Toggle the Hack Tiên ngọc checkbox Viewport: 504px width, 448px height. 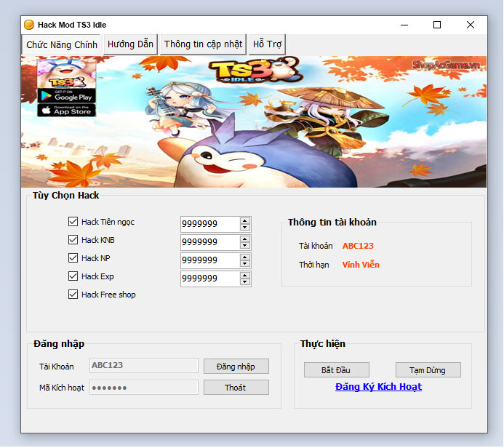point(73,221)
